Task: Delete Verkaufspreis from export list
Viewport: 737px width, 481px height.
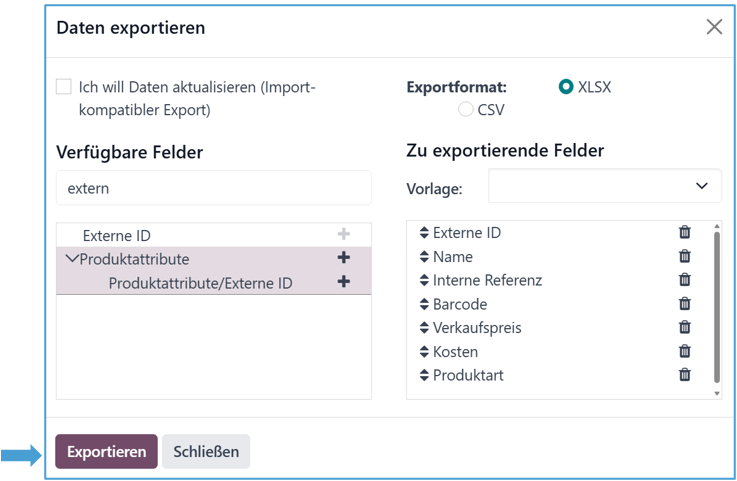Action: click(x=685, y=327)
